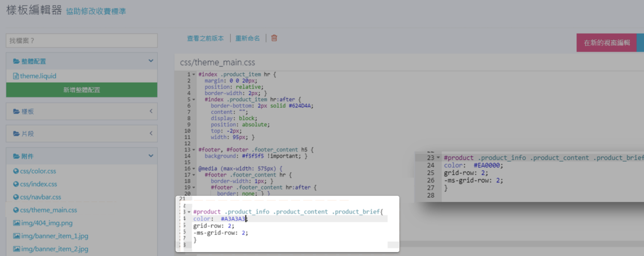Click the trash delete icon
644x256 pixels.
(274, 38)
